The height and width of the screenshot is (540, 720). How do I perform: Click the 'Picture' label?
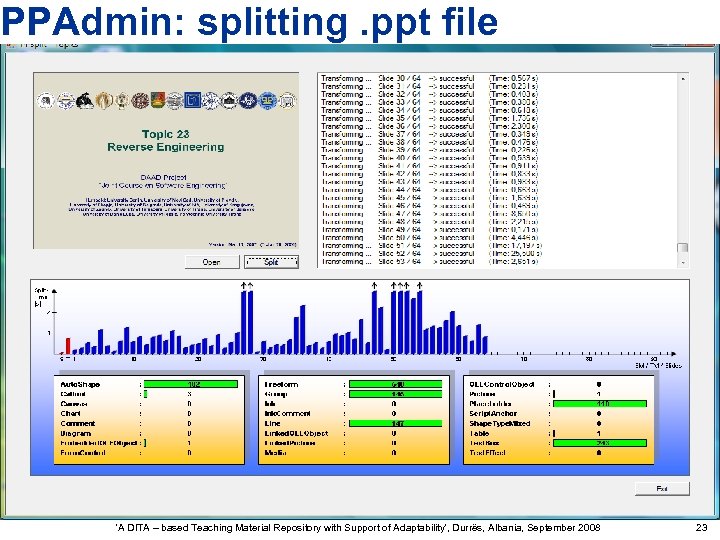pos(482,394)
